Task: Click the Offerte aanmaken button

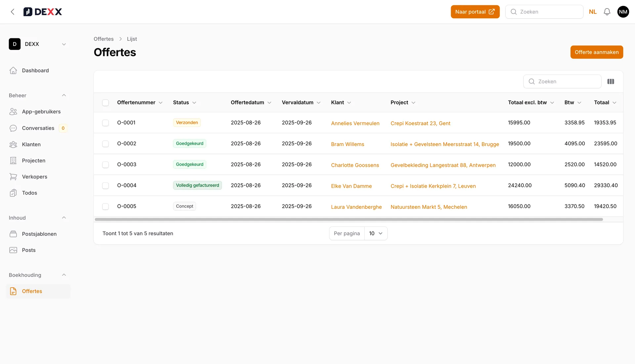Action: point(596,52)
